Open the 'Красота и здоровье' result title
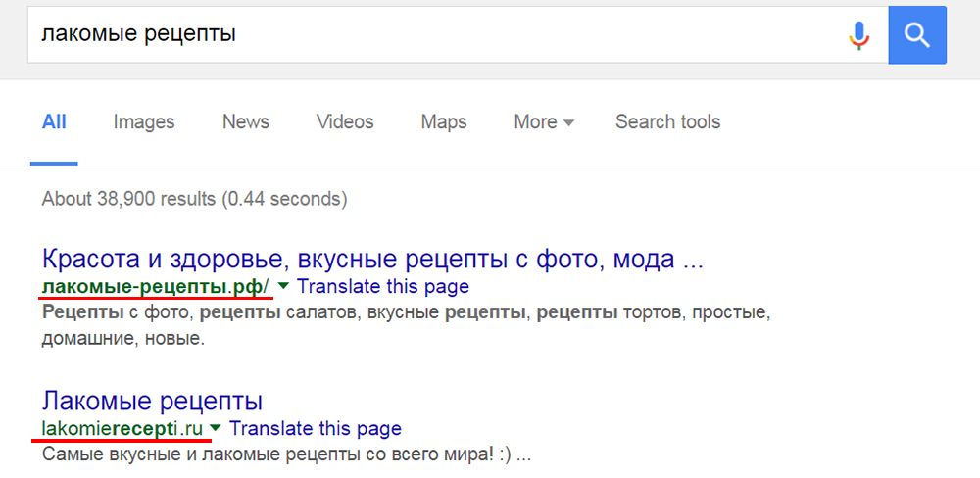This screenshot has width=980, height=478. coord(372,260)
